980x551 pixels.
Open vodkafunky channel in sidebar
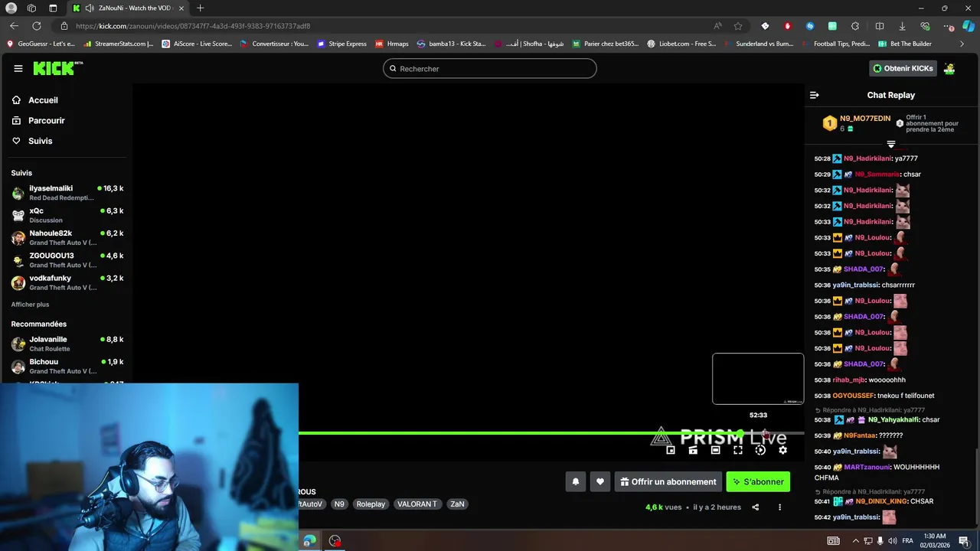click(x=67, y=282)
